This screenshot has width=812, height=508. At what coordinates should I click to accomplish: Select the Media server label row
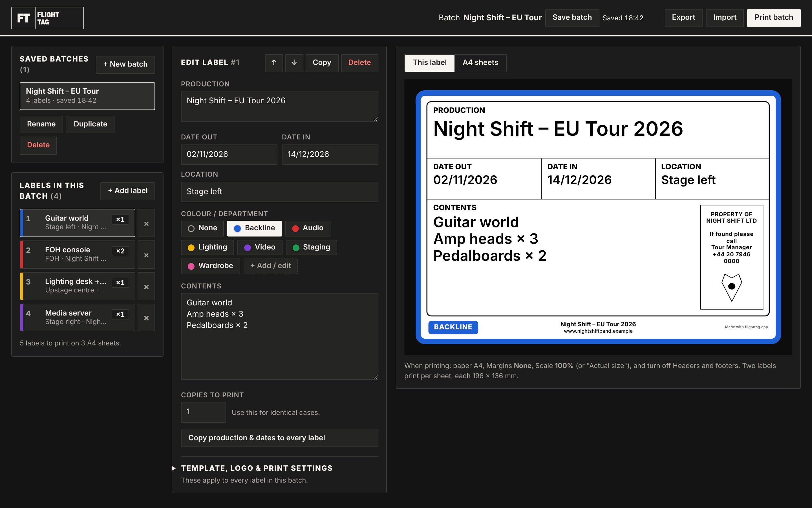point(78,317)
